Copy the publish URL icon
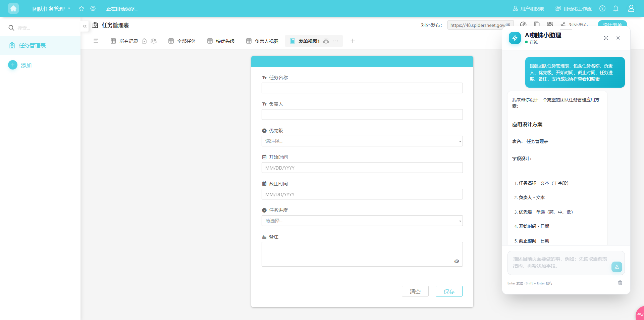 click(537, 25)
